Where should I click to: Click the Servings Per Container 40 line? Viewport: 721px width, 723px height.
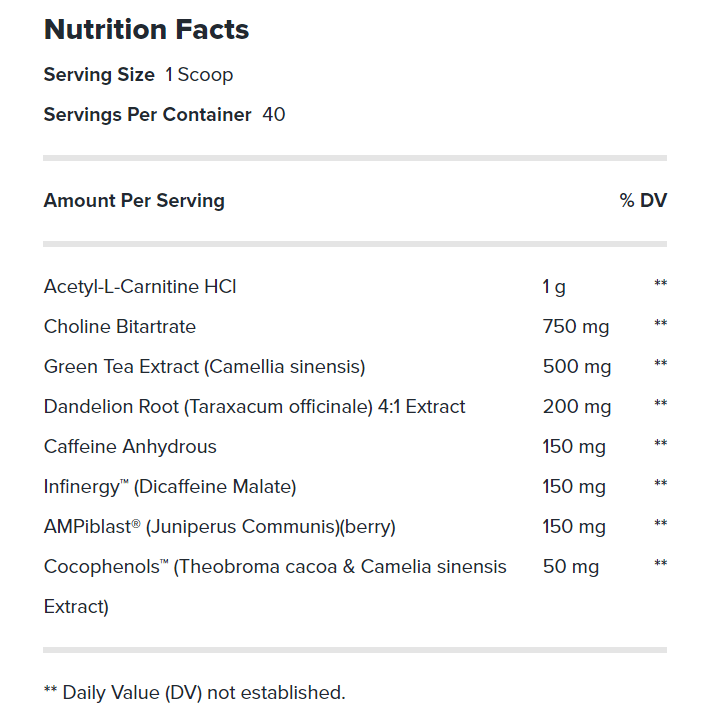pos(164,115)
